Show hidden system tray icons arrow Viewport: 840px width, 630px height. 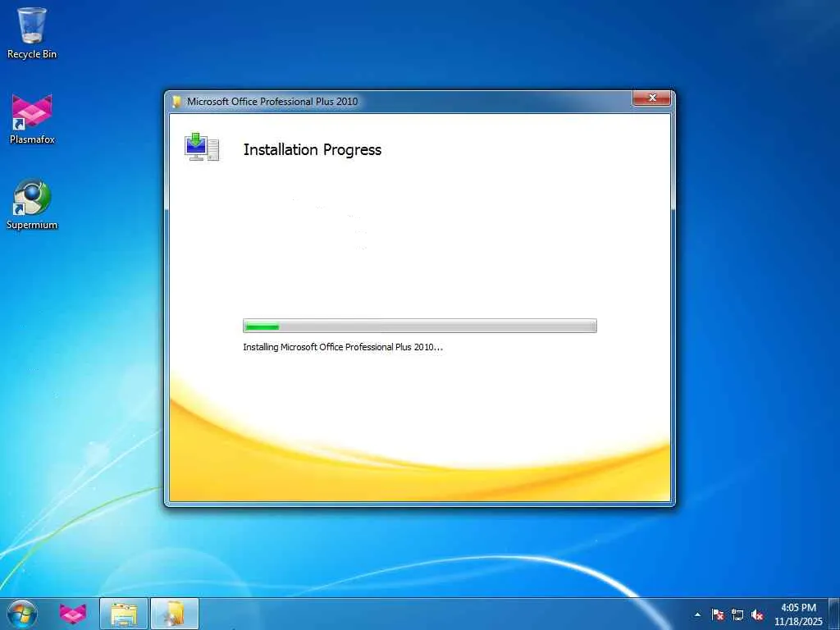[x=697, y=614]
